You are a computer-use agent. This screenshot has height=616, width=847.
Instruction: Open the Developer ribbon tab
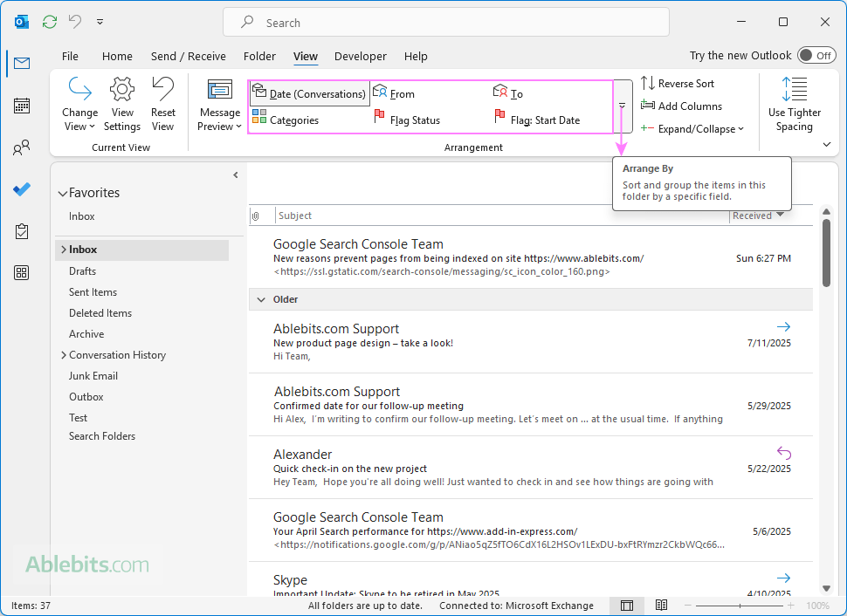(x=360, y=56)
